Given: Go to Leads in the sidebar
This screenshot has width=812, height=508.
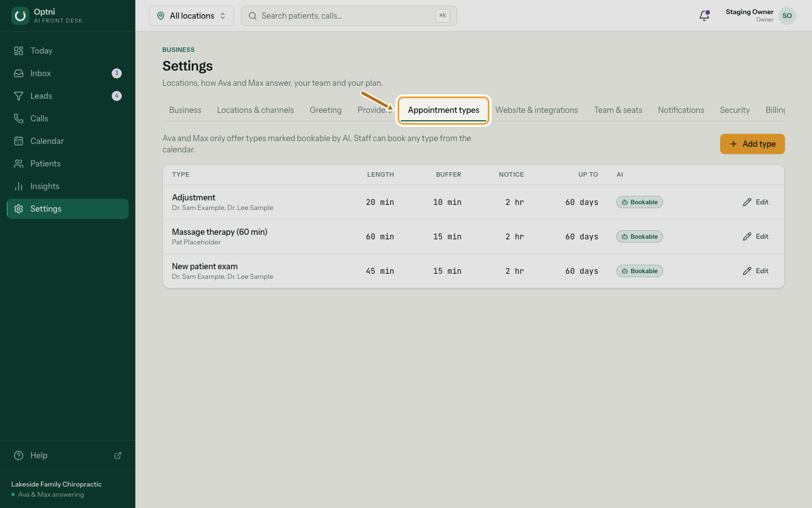Looking at the screenshot, I should [x=68, y=96].
